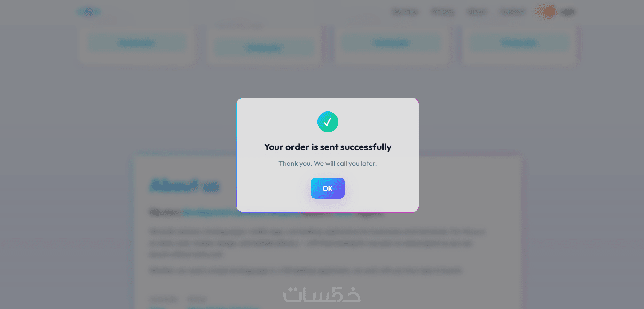Click the "Thank you. We will call you later." text
Image resolution: width=644 pixels, height=309 pixels.
(328, 163)
